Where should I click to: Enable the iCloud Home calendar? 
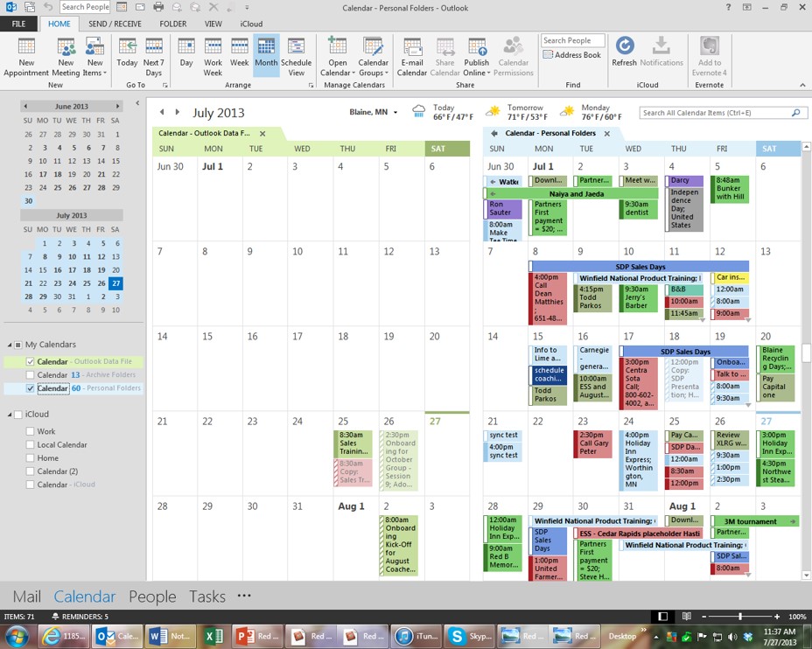click(30, 458)
